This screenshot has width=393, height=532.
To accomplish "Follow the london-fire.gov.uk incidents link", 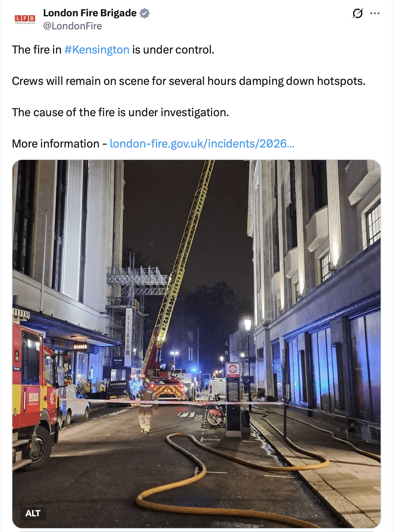I will coord(202,144).
